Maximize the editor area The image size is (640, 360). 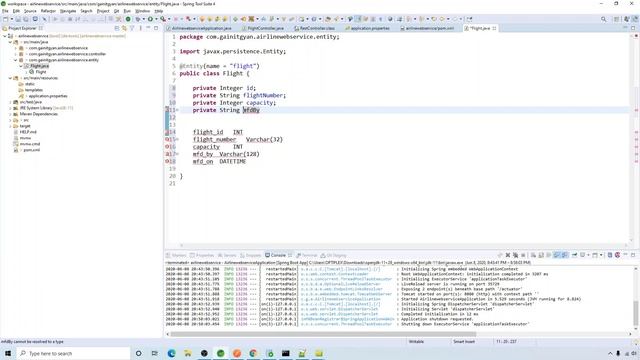point(633,28)
